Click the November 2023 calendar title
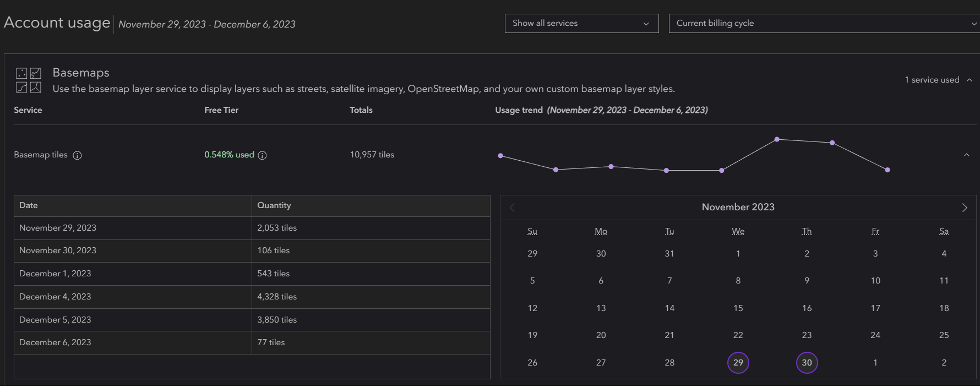This screenshot has height=387, width=980. (738, 207)
